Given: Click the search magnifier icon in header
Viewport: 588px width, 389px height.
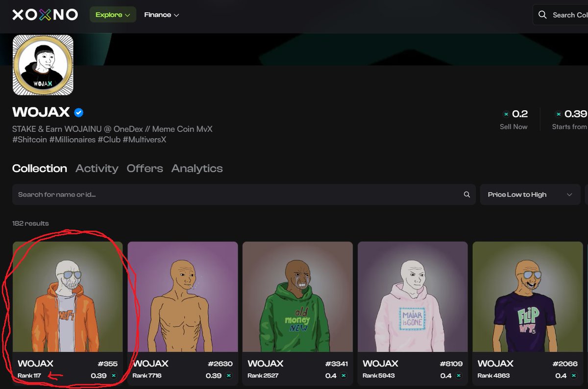Looking at the screenshot, I should [x=542, y=15].
